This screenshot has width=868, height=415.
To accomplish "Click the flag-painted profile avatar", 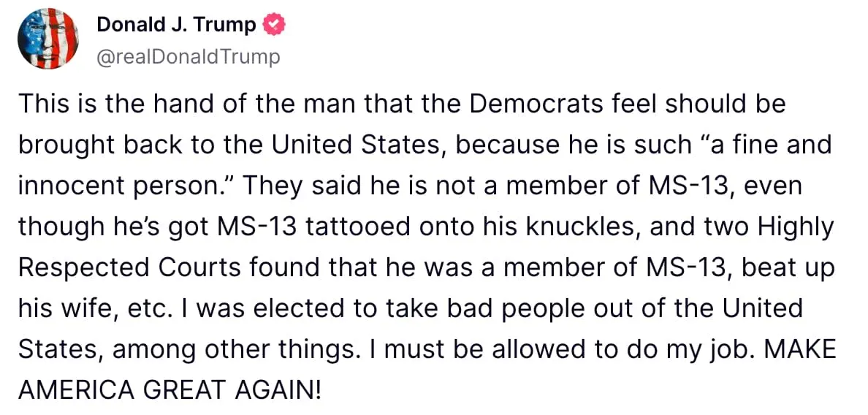I will 47,41.
